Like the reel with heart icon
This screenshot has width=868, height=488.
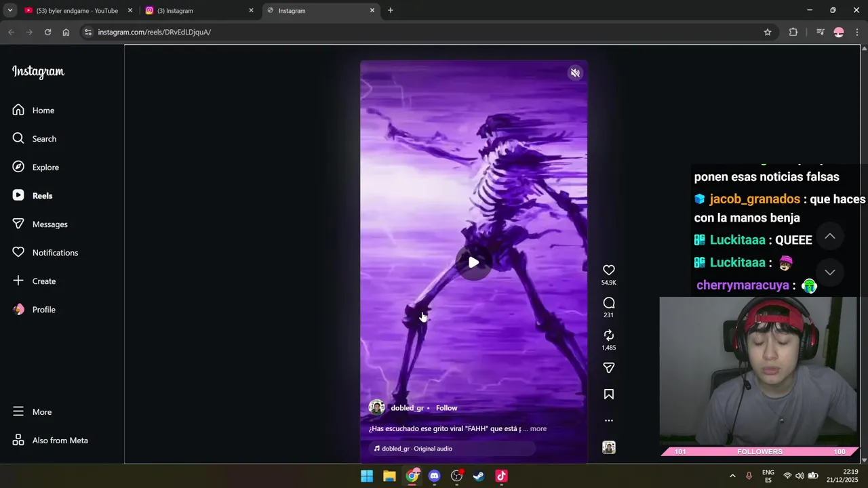coord(609,270)
